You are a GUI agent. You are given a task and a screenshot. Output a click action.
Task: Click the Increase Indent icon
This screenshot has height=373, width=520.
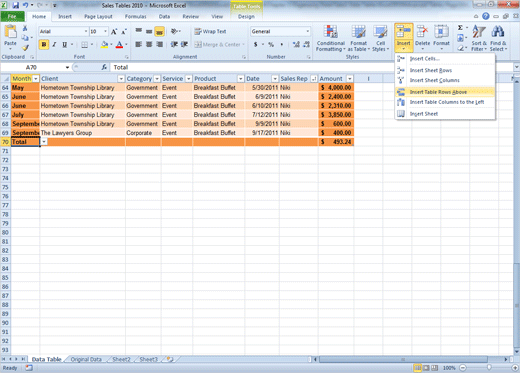pyautogui.click(x=184, y=44)
